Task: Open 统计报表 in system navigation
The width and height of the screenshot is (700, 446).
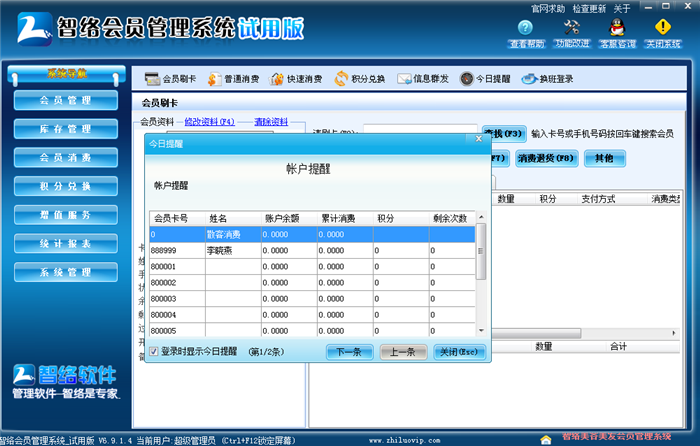Action: [66, 243]
